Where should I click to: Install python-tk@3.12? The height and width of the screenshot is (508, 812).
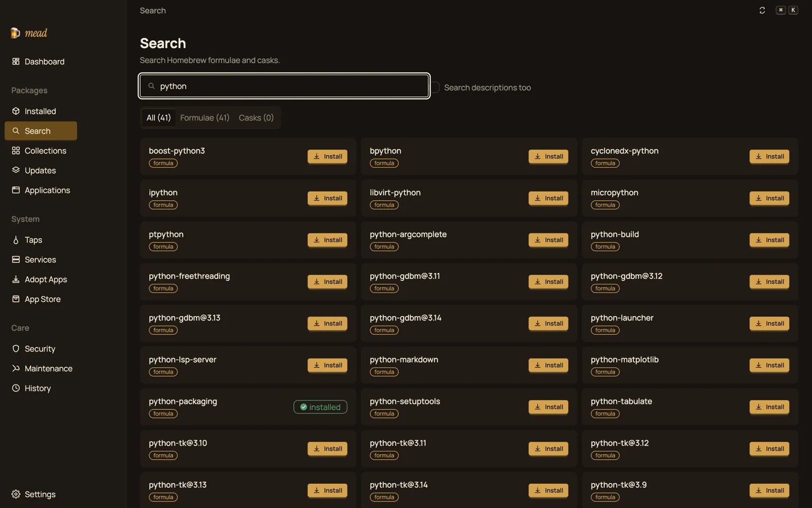[769, 449]
